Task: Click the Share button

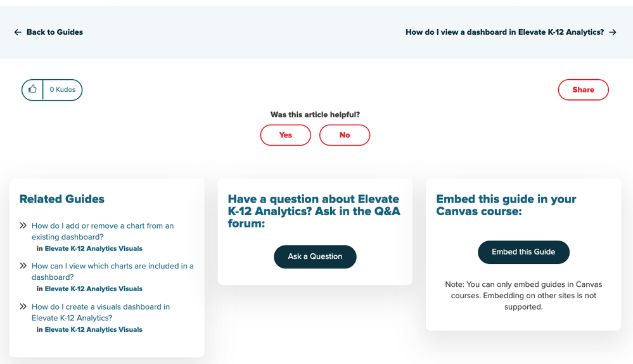Action: click(584, 89)
